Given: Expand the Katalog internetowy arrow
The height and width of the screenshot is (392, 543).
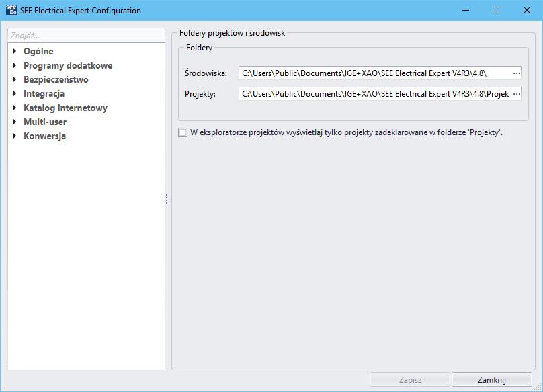Looking at the screenshot, I should (x=15, y=108).
